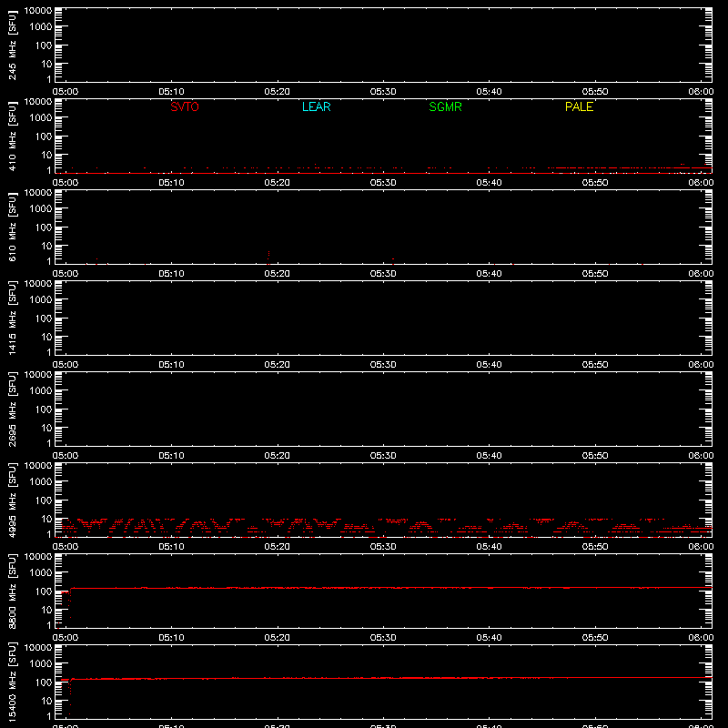The height and width of the screenshot is (728, 728).
Task: Click 05:10 time label under 8800 MHz plot
Action: [x=171, y=638]
